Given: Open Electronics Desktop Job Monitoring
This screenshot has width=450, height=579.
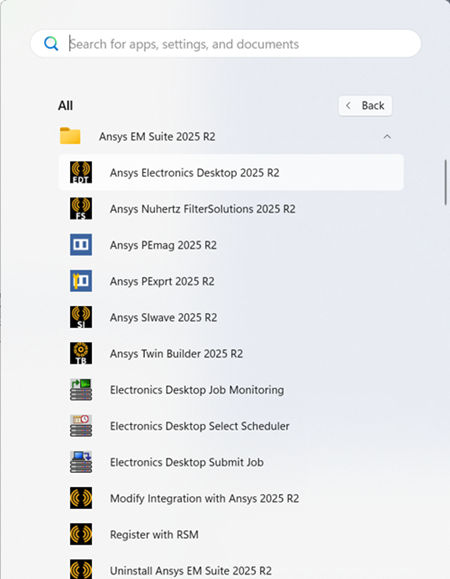Looking at the screenshot, I should tap(231, 390).
